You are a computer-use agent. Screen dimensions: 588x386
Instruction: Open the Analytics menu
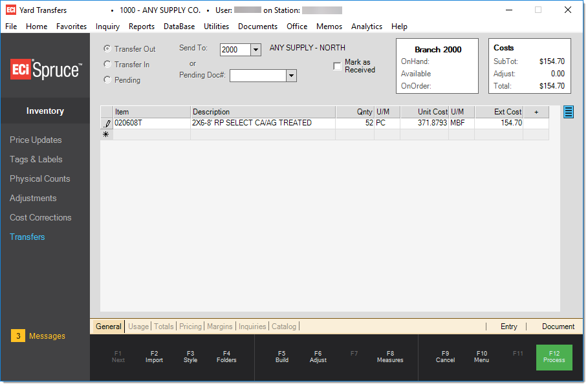click(x=368, y=27)
